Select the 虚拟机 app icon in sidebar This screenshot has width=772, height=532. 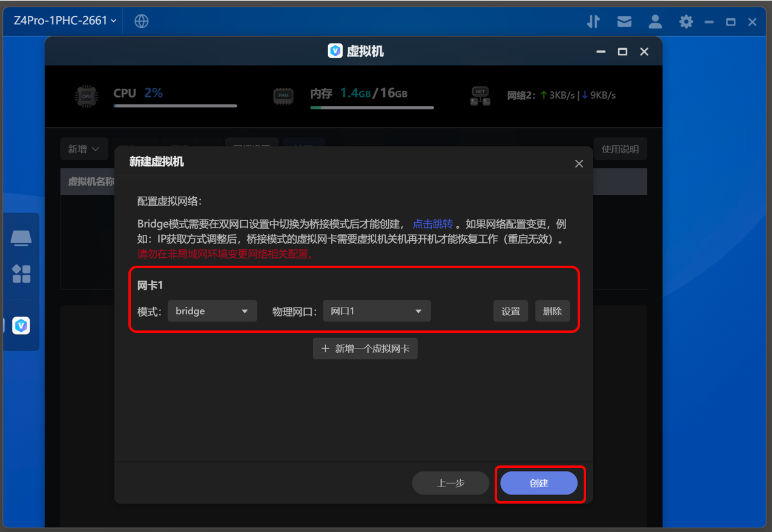click(x=21, y=326)
